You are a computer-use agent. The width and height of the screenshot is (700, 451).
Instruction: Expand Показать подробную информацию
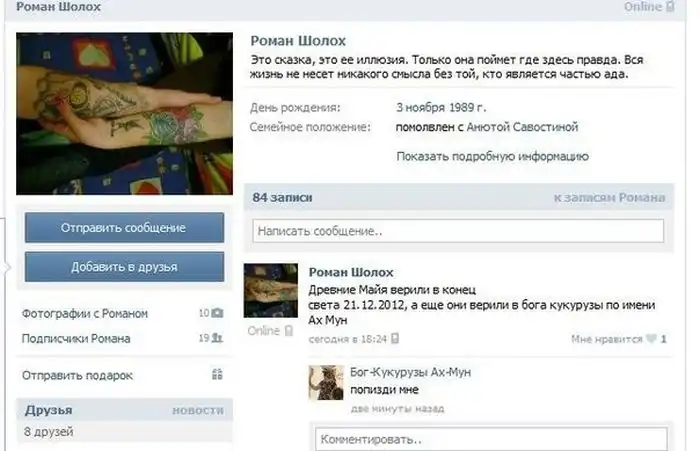(x=492, y=157)
